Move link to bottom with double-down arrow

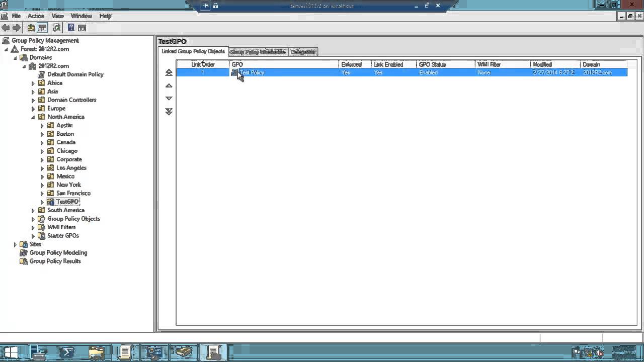coord(169,112)
